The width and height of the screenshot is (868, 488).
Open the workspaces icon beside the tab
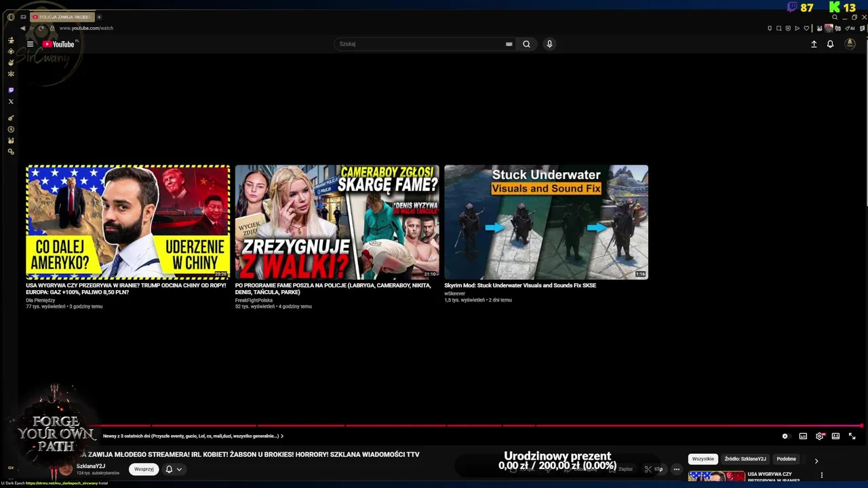23,17
